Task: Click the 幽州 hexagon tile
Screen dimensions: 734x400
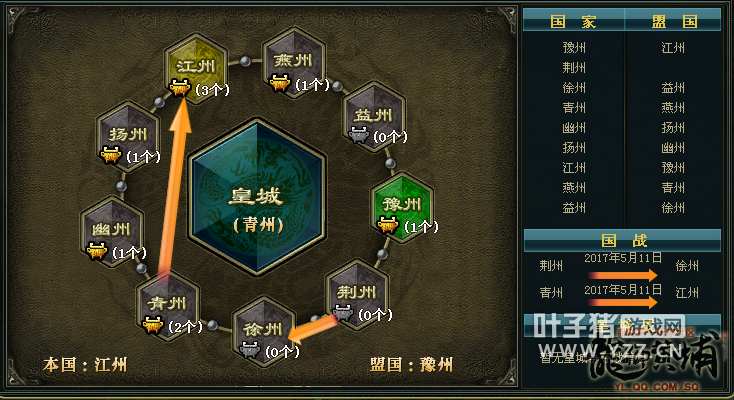Action: [111, 231]
